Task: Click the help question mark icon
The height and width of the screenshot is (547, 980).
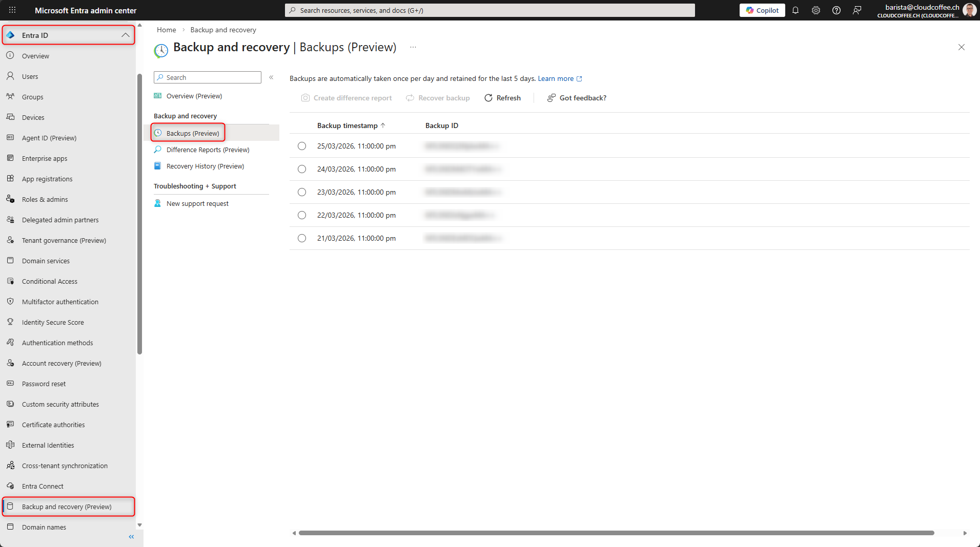Action: (836, 10)
